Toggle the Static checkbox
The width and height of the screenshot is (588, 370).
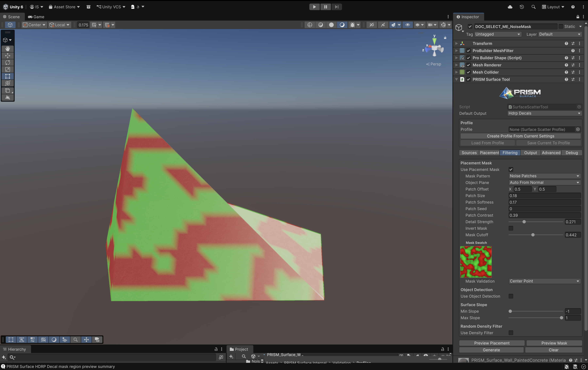tap(561, 27)
